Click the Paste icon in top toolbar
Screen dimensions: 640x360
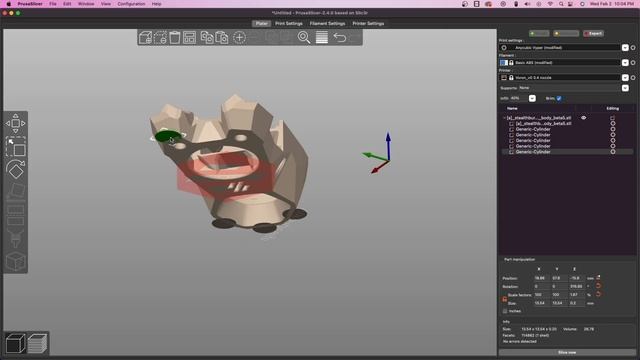click(x=222, y=38)
